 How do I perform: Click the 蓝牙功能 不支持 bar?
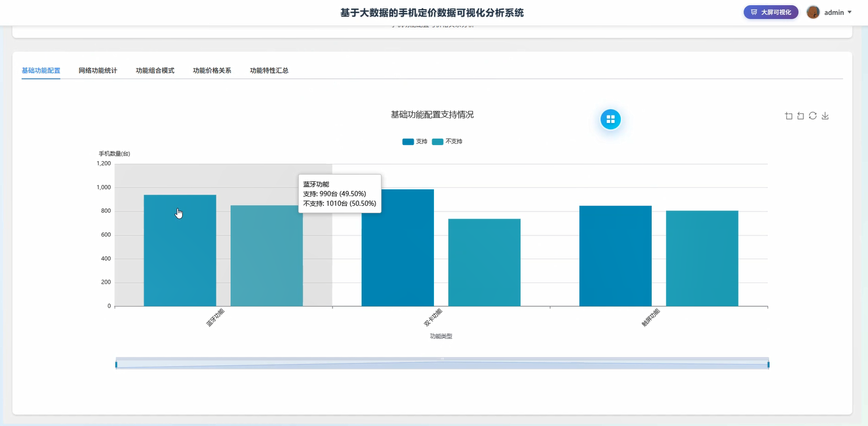pyautogui.click(x=267, y=256)
